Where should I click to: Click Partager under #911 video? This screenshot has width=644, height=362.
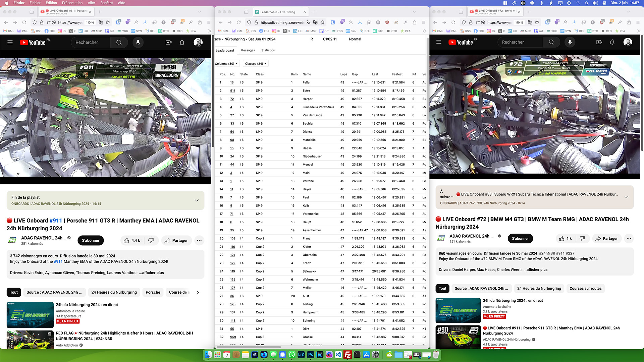pos(176,241)
